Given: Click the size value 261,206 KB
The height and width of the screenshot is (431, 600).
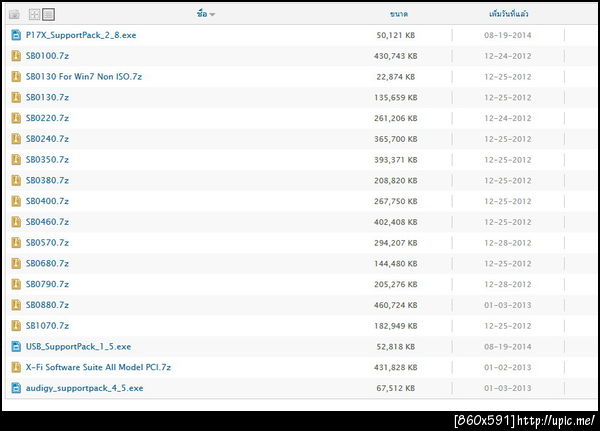Looking at the screenshot, I should tap(396, 118).
